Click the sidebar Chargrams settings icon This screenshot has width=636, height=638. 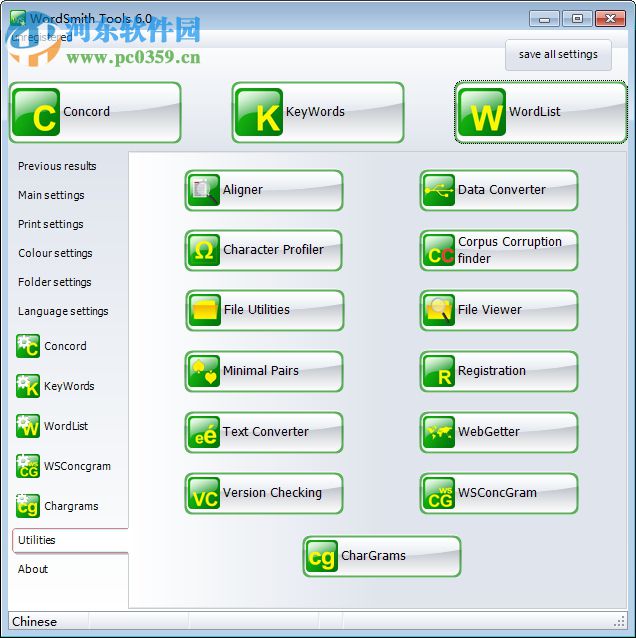[x=28, y=506]
